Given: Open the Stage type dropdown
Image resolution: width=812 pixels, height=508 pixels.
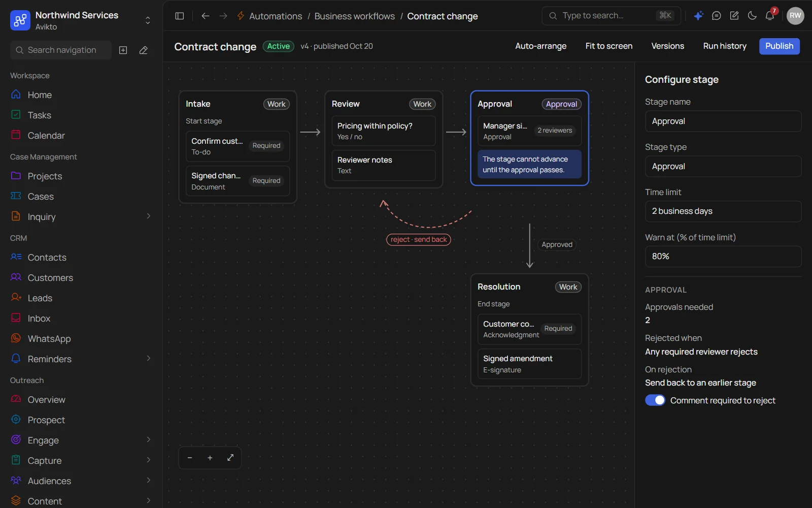Looking at the screenshot, I should [723, 167].
